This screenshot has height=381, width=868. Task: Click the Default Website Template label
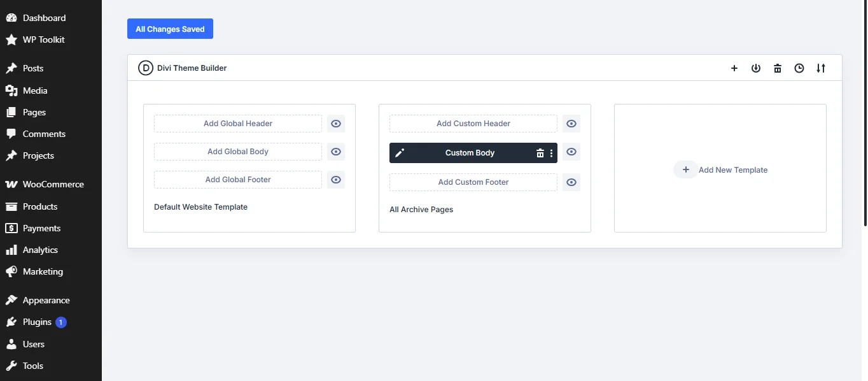(200, 207)
